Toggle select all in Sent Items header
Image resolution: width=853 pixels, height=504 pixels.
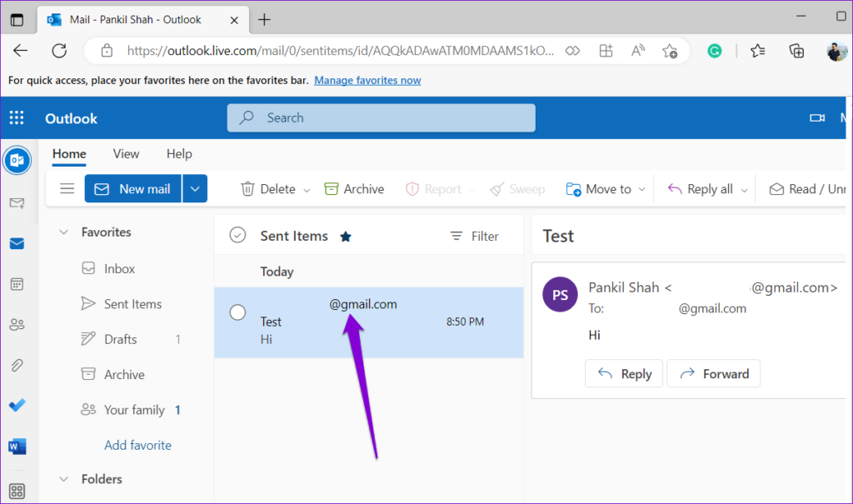pos(237,235)
